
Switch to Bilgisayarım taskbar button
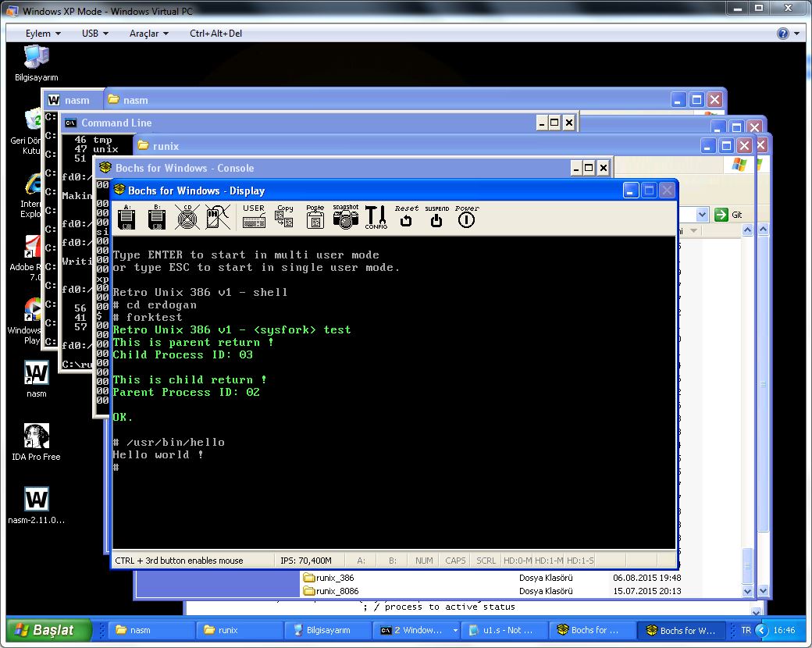[328, 630]
